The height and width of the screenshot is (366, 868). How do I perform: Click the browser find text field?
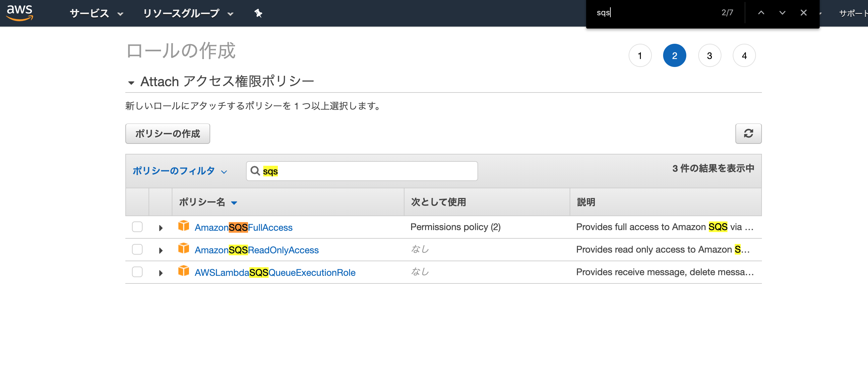654,13
